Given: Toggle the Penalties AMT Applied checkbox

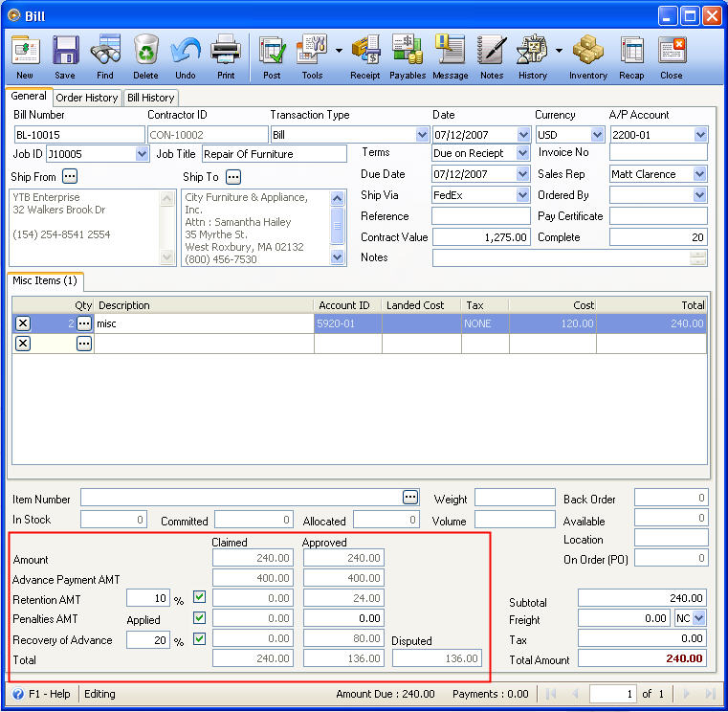Looking at the screenshot, I should 200,617.
